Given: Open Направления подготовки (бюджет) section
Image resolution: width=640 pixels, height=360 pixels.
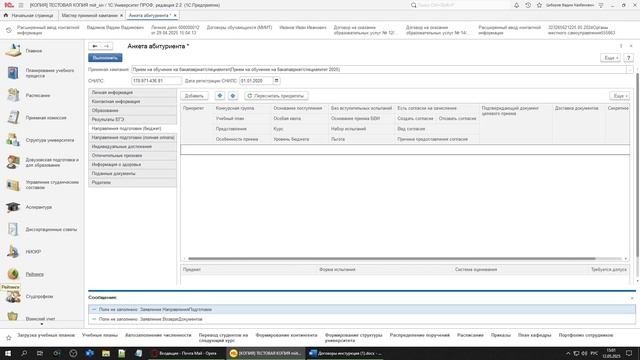Looking at the screenshot, I should tap(133, 129).
